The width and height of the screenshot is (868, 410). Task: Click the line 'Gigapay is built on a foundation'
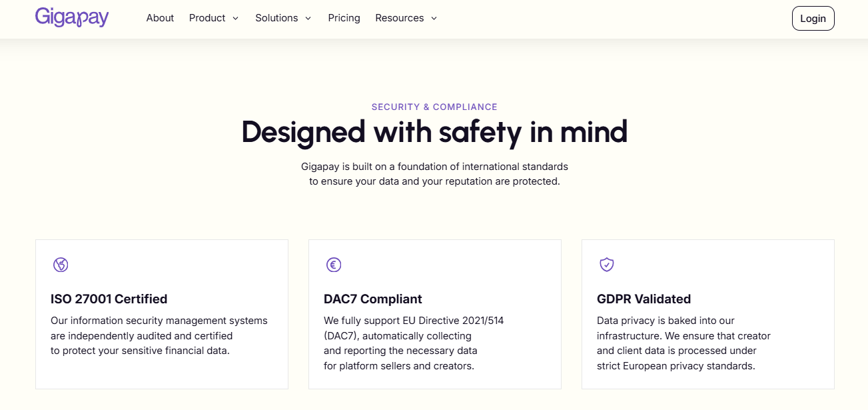click(x=434, y=166)
